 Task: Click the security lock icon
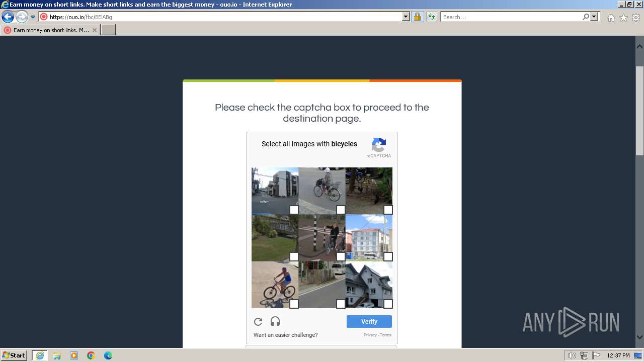point(417,17)
